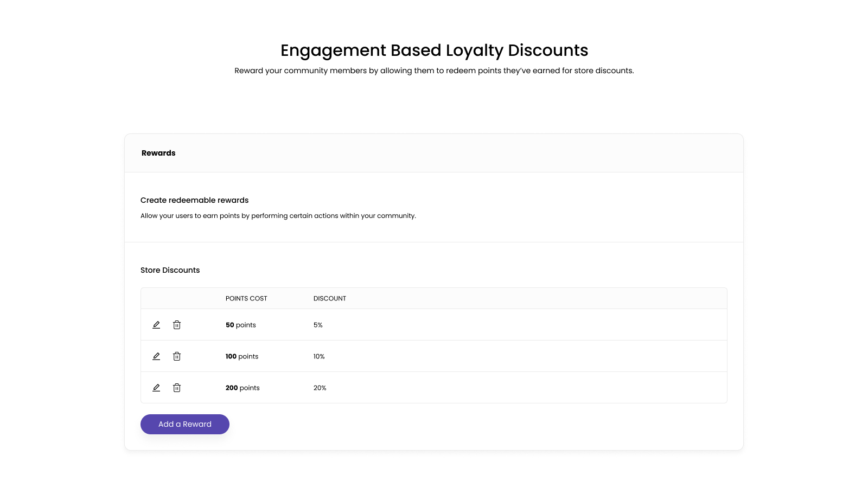Click the Add a Reward button
Screen dimensions: 868x488
pyautogui.click(x=185, y=424)
